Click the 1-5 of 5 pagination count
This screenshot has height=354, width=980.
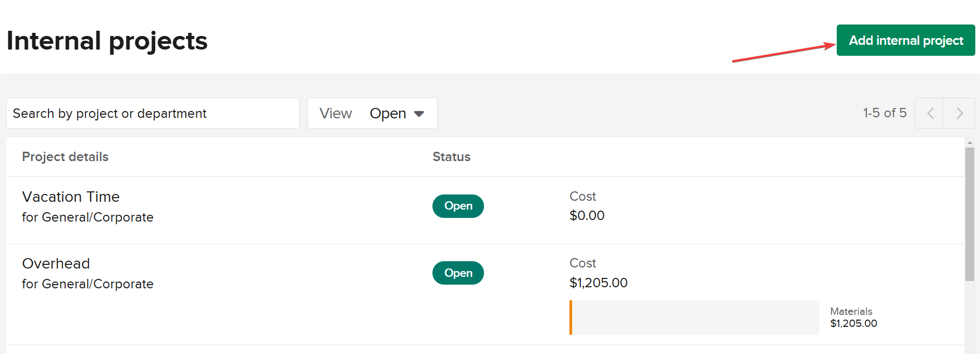[884, 113]
